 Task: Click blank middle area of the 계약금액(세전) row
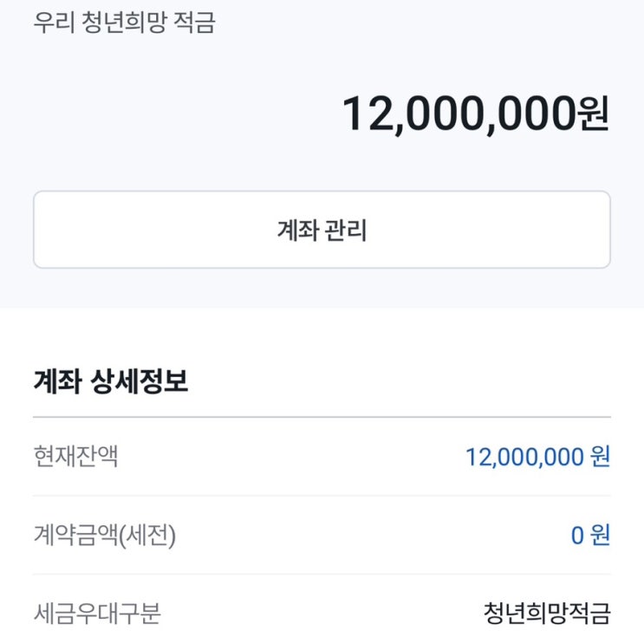(364, 536)
